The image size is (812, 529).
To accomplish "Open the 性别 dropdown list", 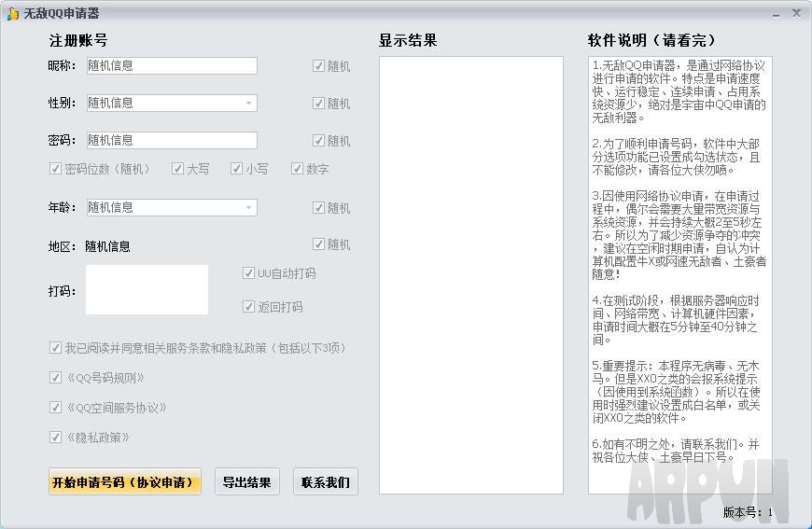I will pyautogui.click(x=248, y=103).
